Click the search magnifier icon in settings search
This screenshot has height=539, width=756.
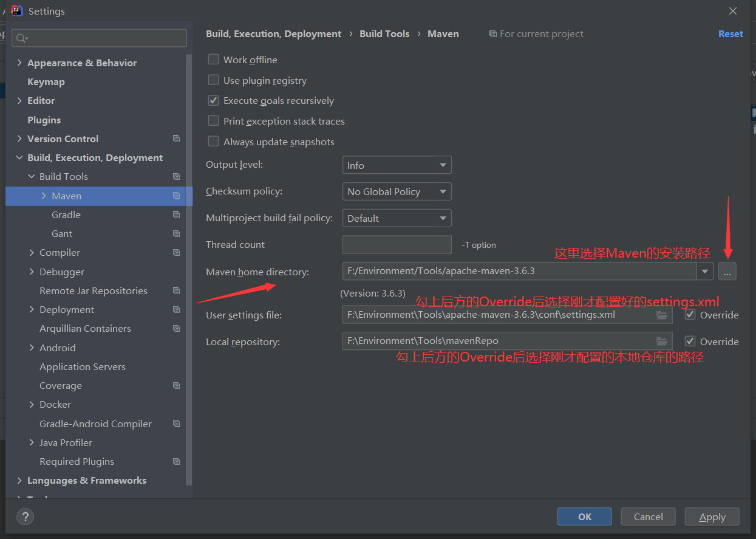tap(22, 38)
